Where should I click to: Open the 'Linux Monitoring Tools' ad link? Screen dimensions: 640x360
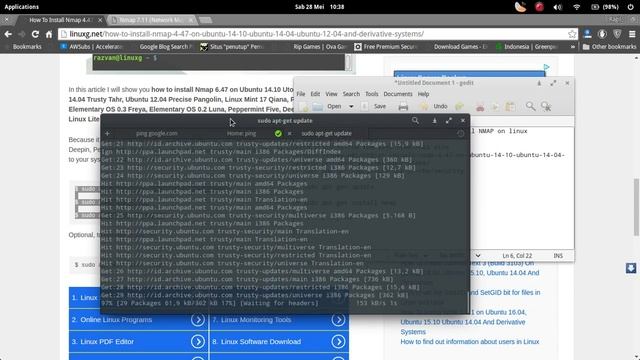coord(279,320)
